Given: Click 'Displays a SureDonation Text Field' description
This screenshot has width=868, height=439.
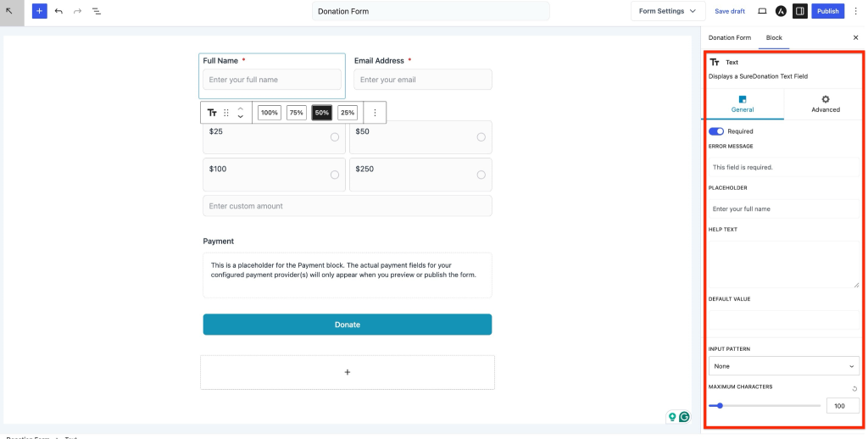Looking at the screenshot, I should 758,76.
